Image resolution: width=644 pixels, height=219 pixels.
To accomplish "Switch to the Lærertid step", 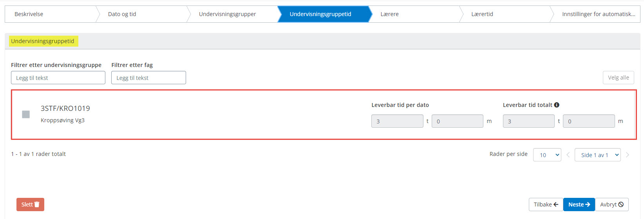I will (x=505, y=14).
